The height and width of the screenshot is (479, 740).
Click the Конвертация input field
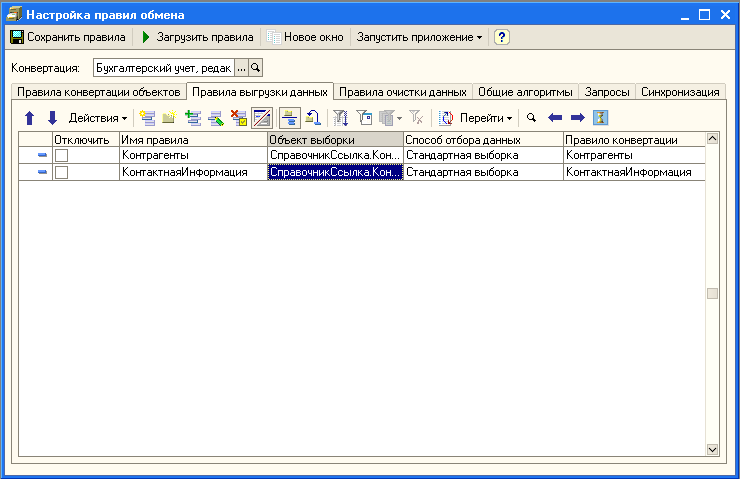click(163, 68)
